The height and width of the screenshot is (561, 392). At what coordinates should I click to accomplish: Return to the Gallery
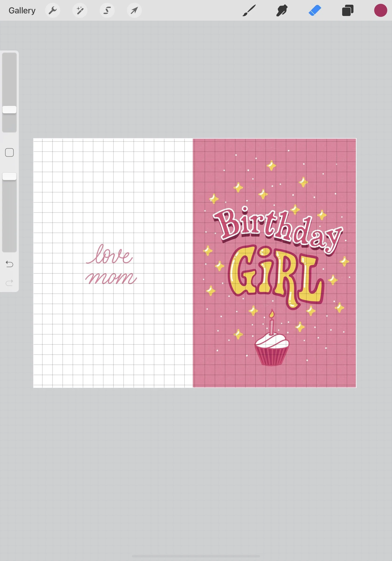coord(22,10)
